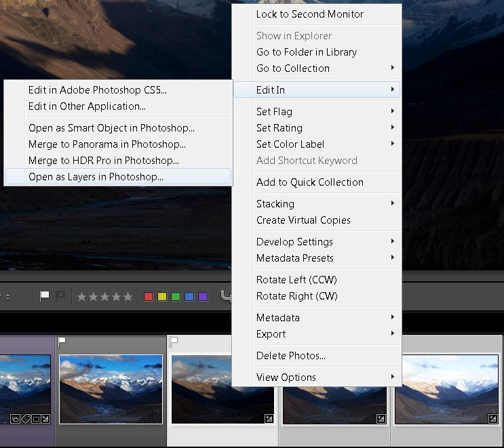
Task: Apply the red color label
Action: click(x=149, y=297)
